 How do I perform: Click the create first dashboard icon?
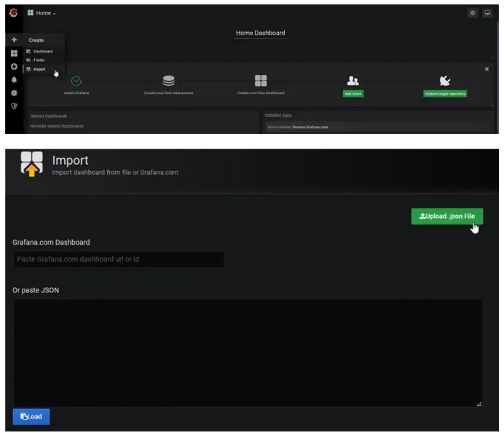[261, 81]
